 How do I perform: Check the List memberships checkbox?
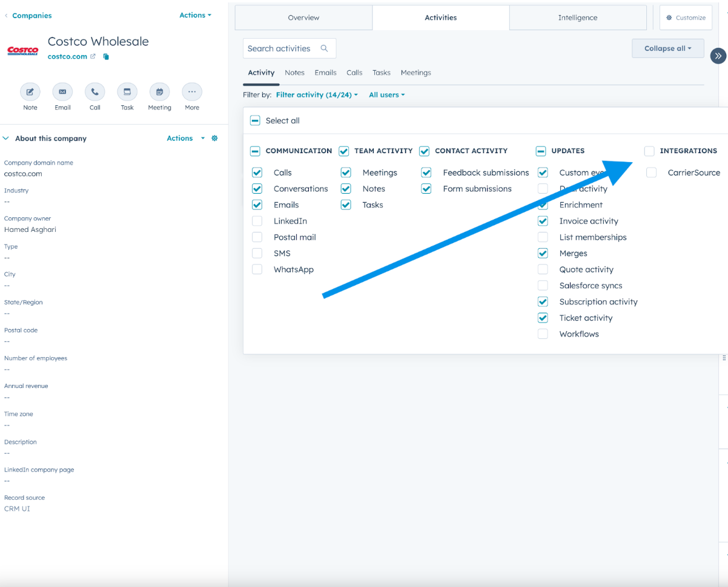point(543,237)
